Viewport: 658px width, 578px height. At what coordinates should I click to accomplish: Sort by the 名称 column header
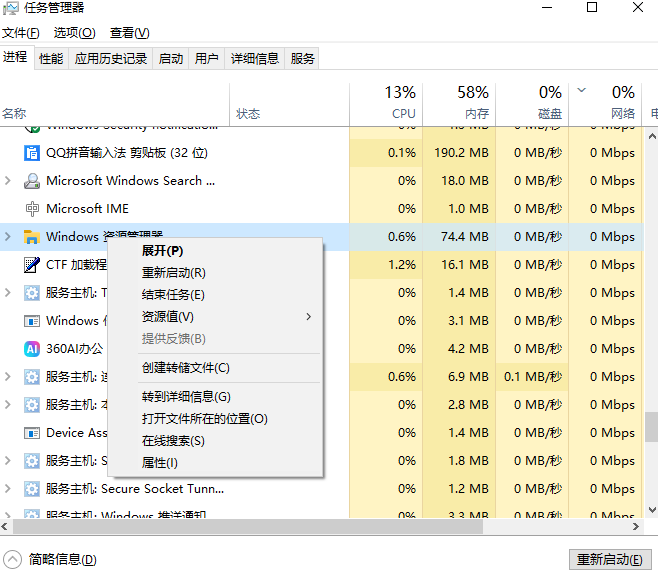(115, 105)
